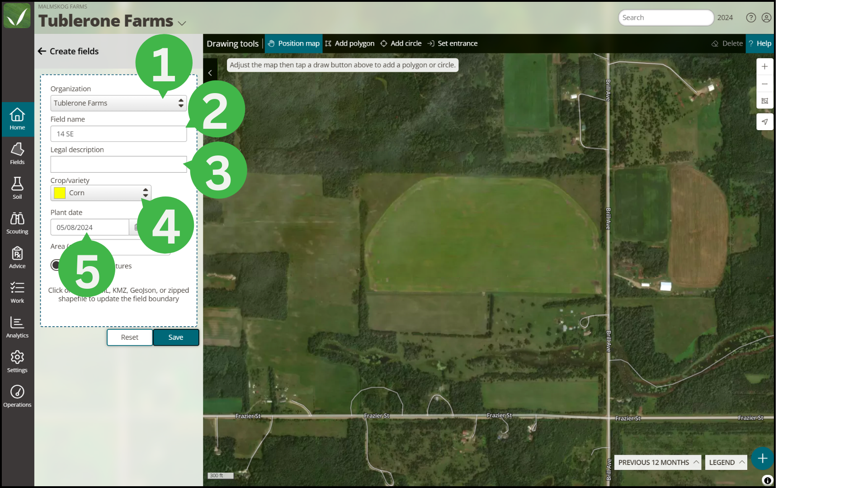Screen dimensions: 868x488
Task: Reset the create field form
Action: (130, 337)
